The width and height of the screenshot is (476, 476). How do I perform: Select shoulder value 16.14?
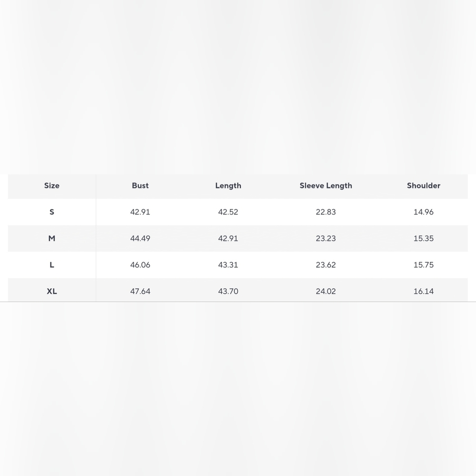(424, 291)
